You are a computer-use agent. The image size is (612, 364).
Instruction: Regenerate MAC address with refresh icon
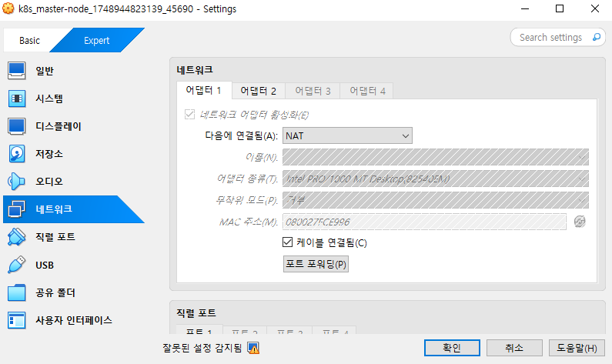(x=580, y=222)
